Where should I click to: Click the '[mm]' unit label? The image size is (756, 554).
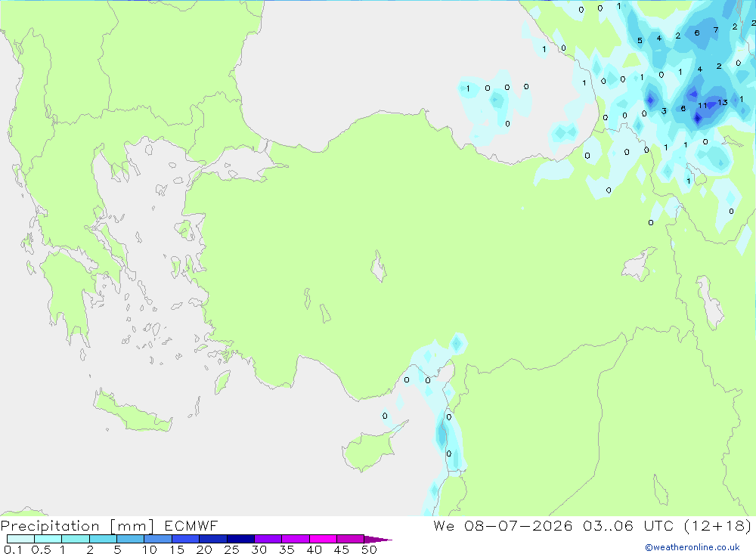[132, 525]
